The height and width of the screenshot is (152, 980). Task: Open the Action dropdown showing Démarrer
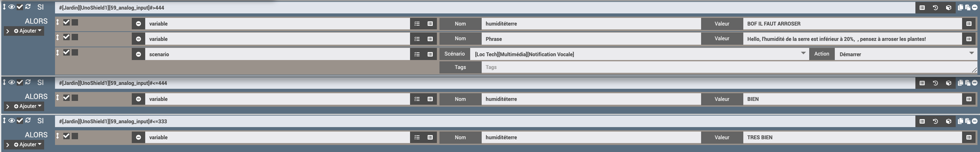click(905, 54)
